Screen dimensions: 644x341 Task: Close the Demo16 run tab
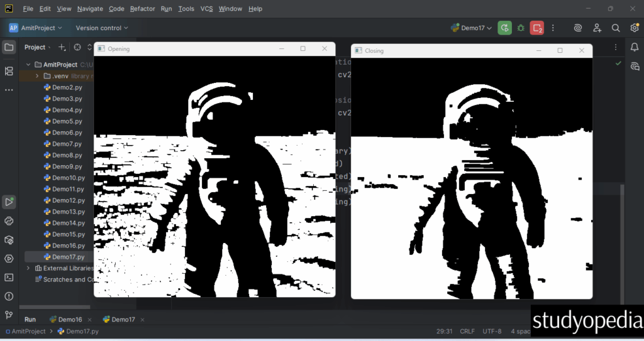point(89,320)
